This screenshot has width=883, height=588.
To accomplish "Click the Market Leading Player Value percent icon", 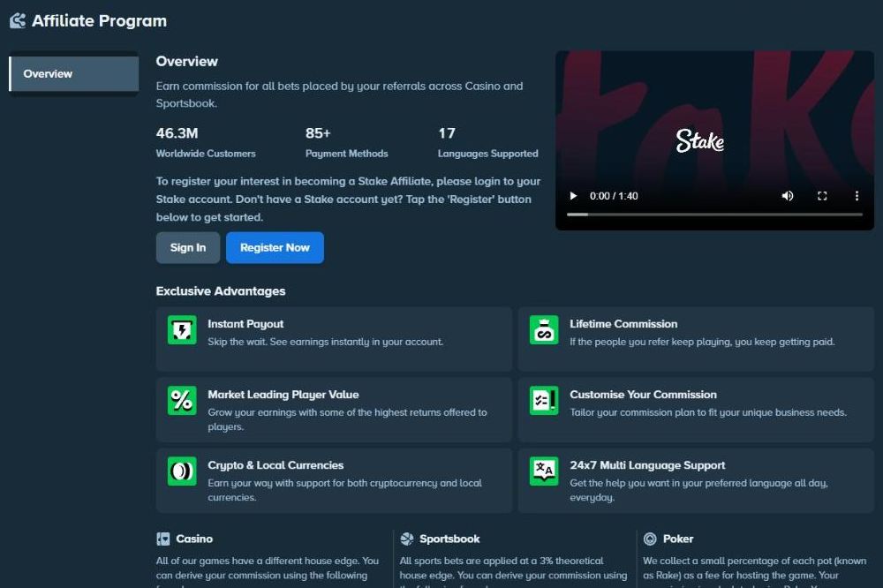I will [182, 401].
